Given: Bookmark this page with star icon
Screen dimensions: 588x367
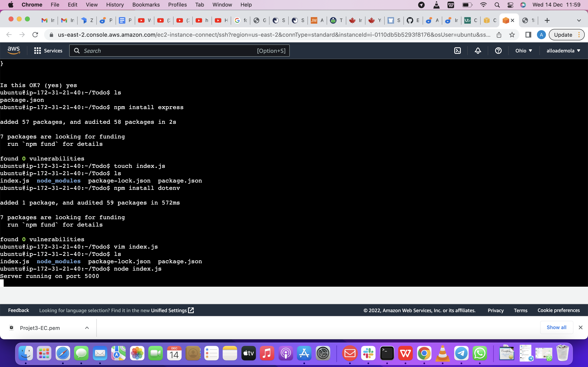Looking at the screenshot, I should [512, 35].
